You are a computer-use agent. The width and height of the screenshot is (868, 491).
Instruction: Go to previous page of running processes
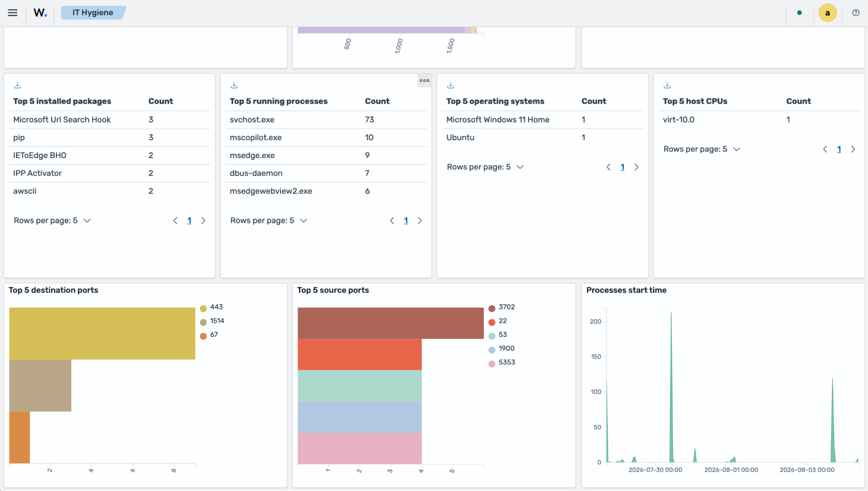[392, 221]
